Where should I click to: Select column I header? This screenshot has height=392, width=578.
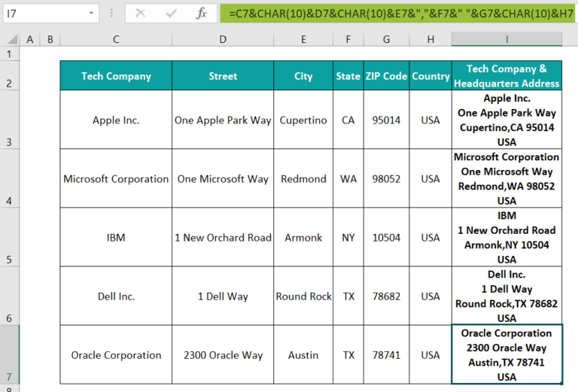tap(507, 39)
